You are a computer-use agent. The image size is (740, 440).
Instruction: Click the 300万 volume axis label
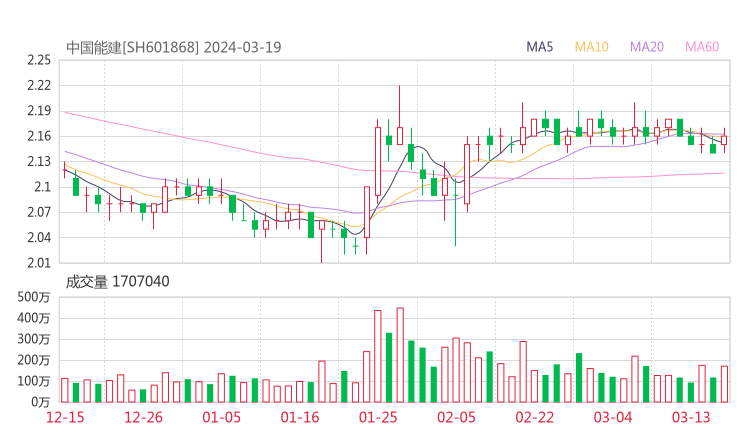pyautogui.click(x=34, y=339)
